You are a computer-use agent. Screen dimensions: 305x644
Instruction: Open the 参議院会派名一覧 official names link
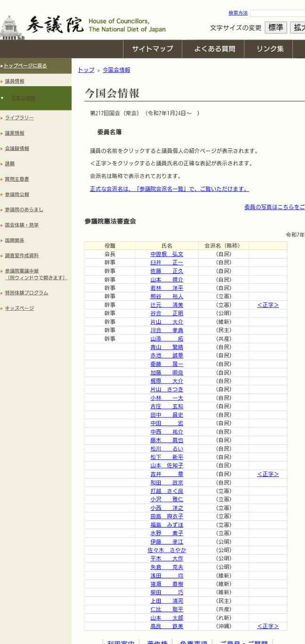[170, 189]
